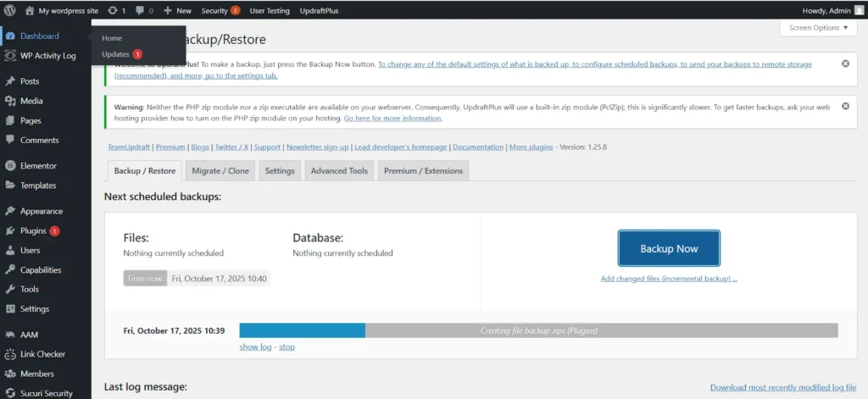Click the Settings sliders icon

[10, 309]
